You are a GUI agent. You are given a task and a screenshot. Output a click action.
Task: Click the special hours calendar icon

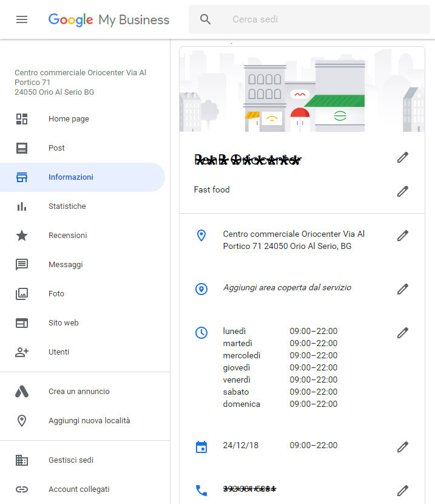click(201, 447)
